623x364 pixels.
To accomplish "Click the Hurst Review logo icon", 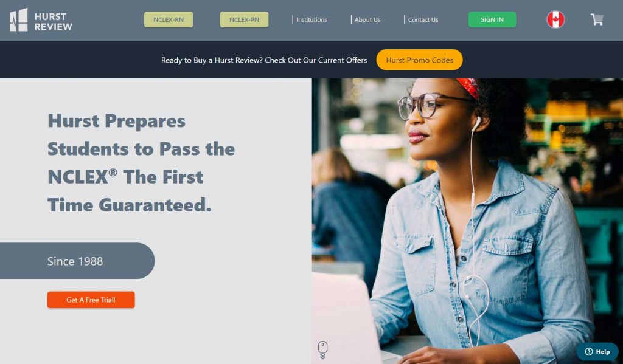I will (x=19, y=20).
